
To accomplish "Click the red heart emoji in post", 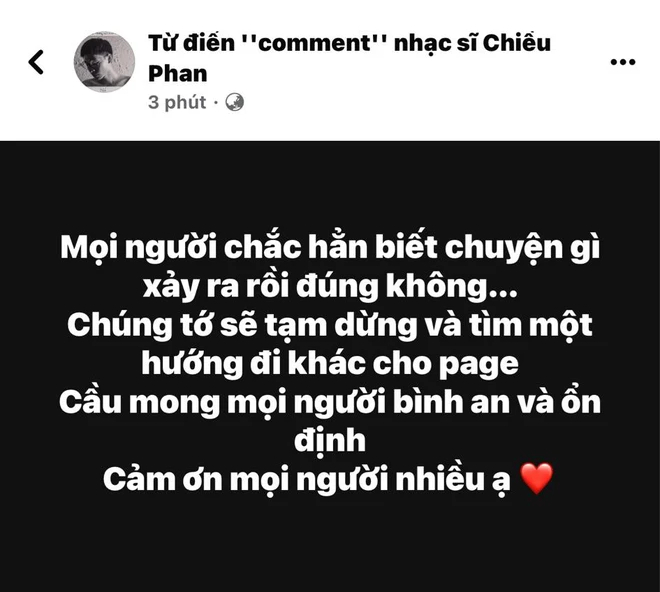I will 536,478.
